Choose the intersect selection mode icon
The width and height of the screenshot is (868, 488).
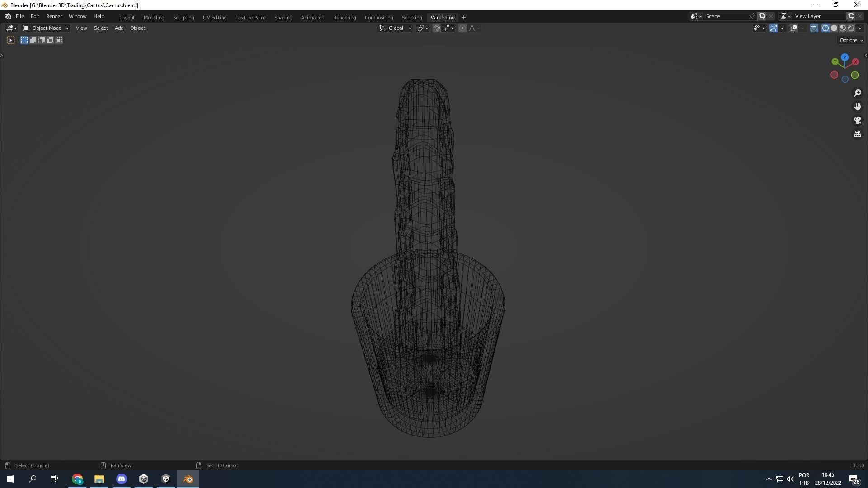coord(59,40)
